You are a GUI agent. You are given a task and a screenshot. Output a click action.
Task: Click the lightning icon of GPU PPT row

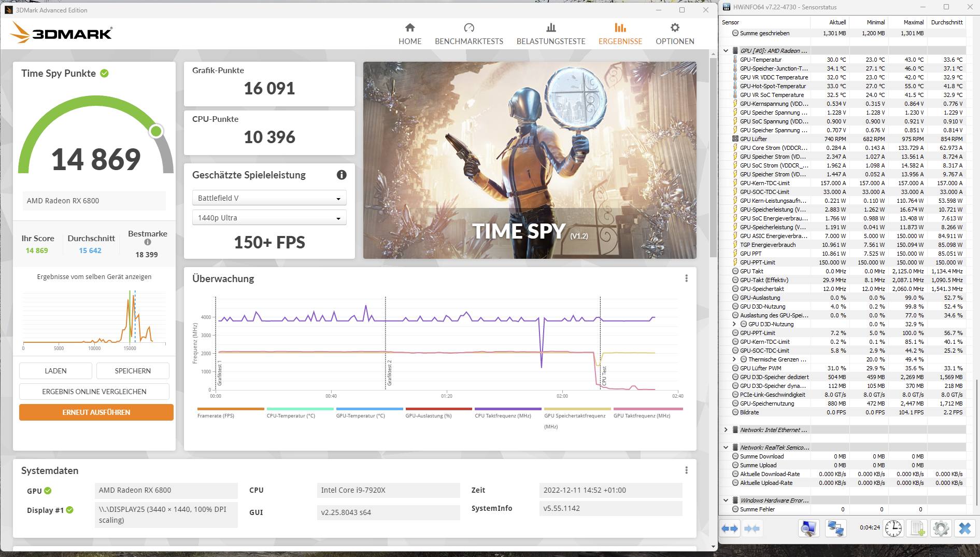click(x=735, y=254)
